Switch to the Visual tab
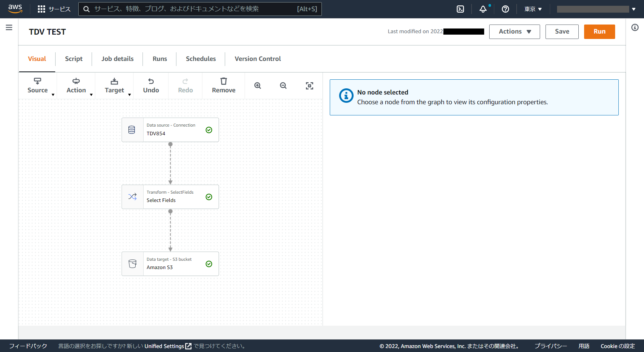This screenshot has width=644, height=352. point(37,59)
